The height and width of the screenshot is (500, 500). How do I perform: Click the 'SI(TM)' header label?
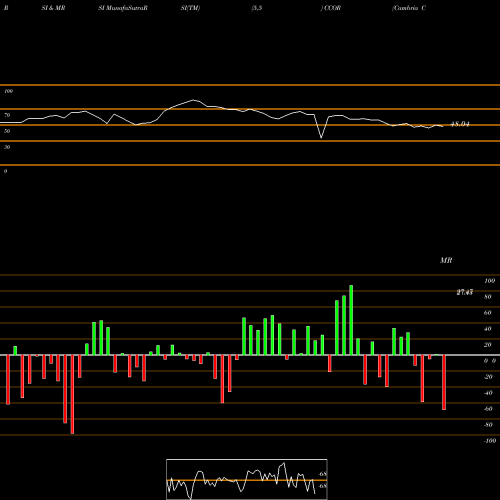(x=190, y=8)
